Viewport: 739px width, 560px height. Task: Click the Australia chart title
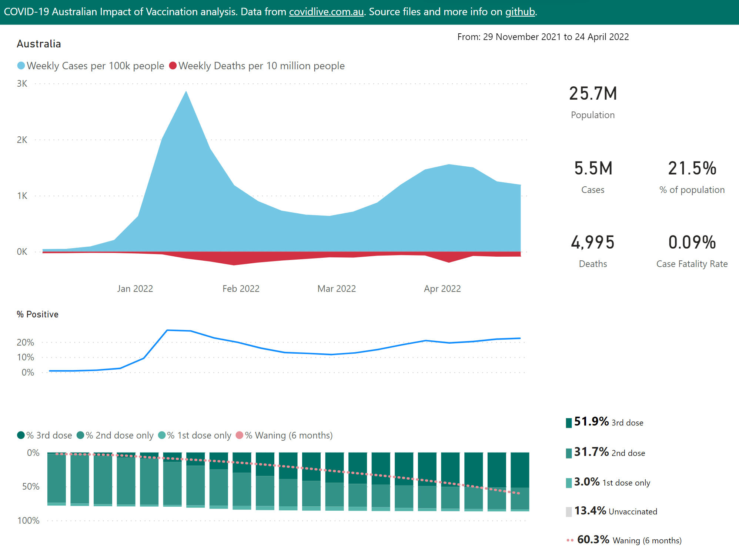[x=39, y=44]
